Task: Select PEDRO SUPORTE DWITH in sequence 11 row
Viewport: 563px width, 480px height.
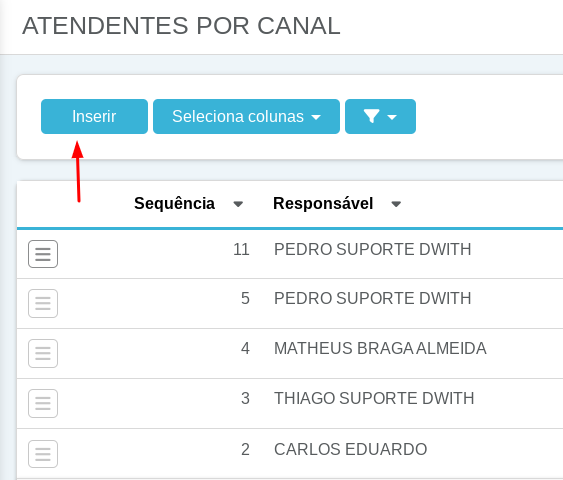Action: [x=372, y=249]
